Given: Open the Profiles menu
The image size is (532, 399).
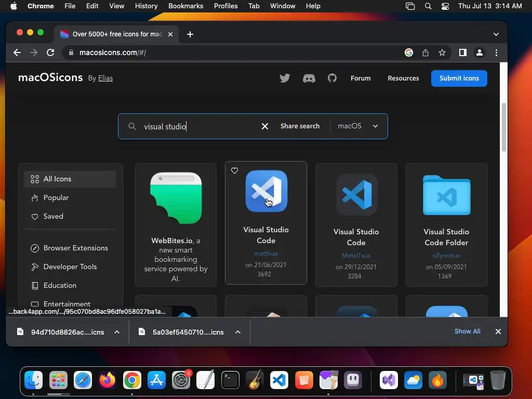Looking at the screenshot, I should point(225,6).
